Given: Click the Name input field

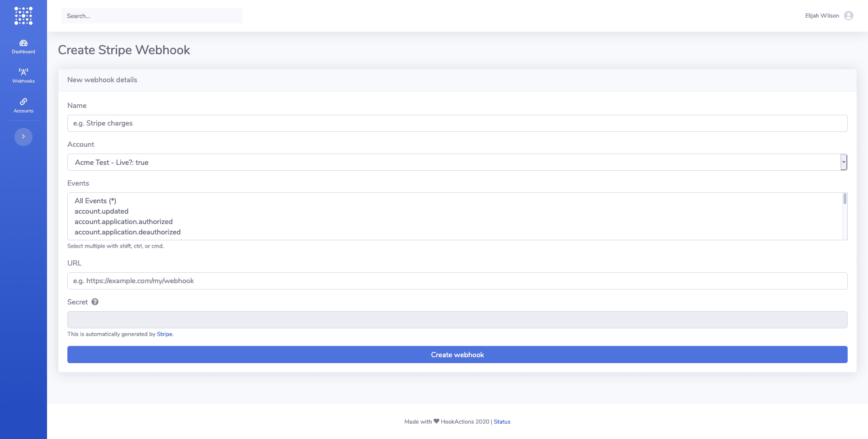Looking at the screenshot, I should tap(457, 123).
